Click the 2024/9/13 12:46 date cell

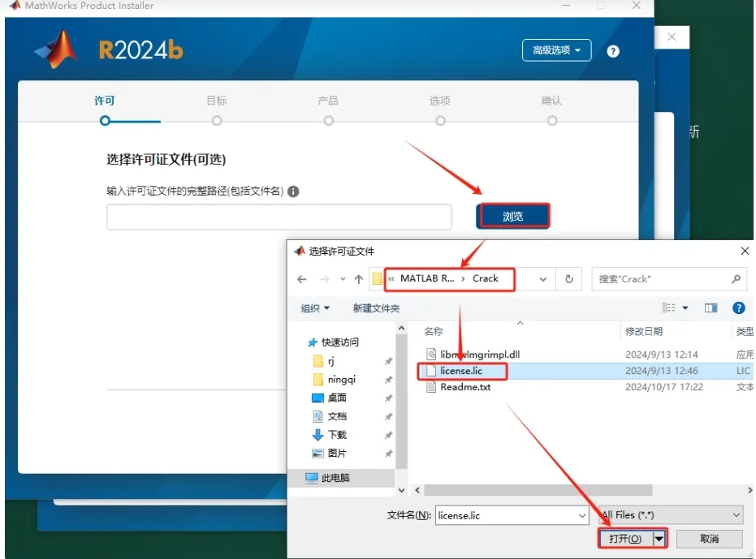click(662, 371)
